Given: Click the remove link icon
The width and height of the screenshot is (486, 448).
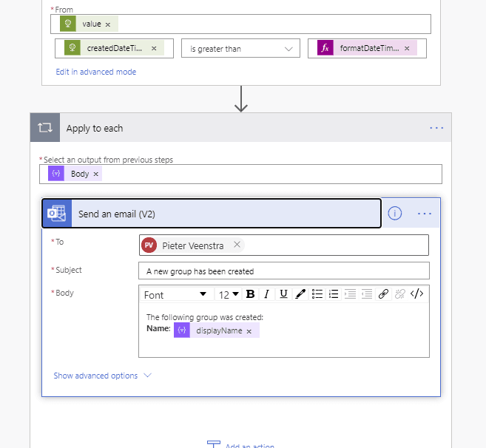Looking at the screenshot, I should click(x=400, y=294).
